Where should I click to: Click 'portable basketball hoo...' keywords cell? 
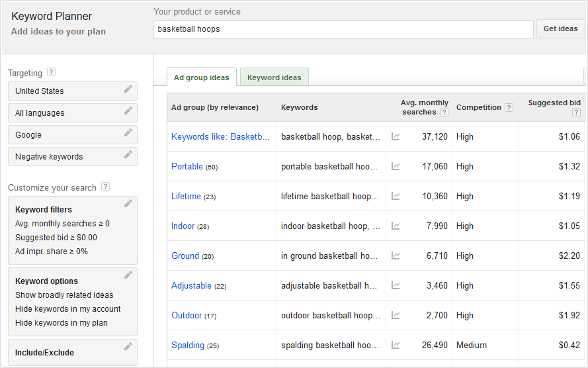point(329,166)
